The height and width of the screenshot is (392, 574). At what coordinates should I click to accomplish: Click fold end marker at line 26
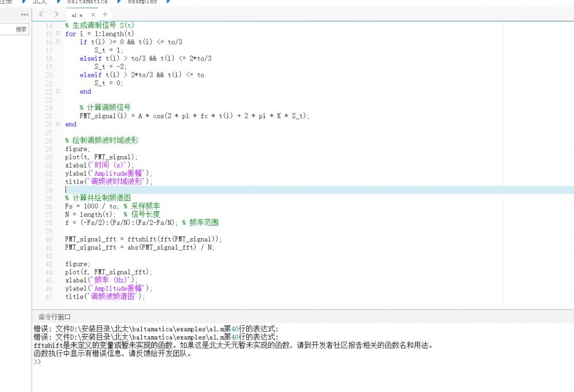click(58, 124)
